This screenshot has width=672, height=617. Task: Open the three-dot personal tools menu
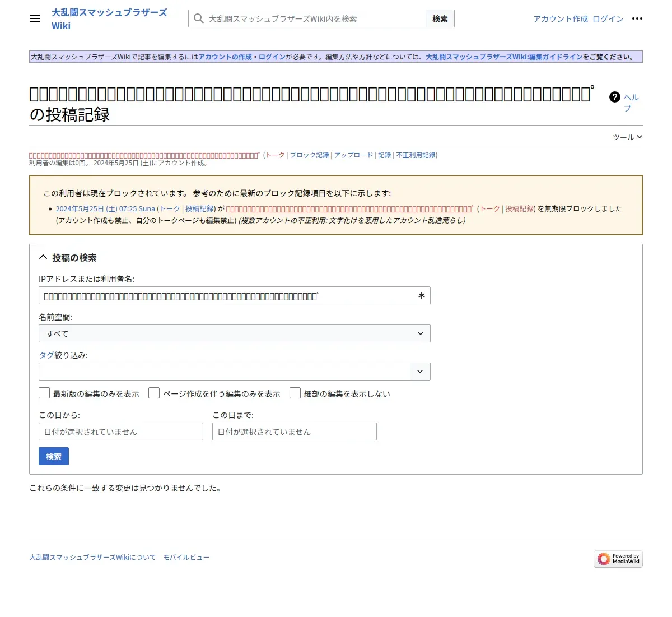click(637, 18)
